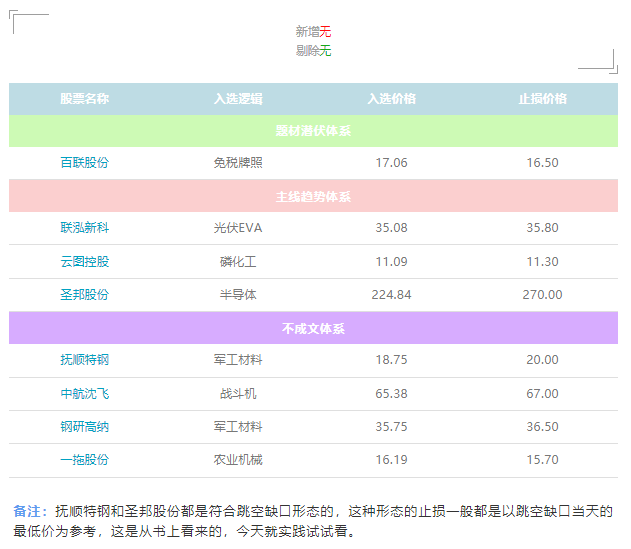Click the 抚顺特钢 stock name
Viewport: 631px width, 549px height.
point(85,359)
